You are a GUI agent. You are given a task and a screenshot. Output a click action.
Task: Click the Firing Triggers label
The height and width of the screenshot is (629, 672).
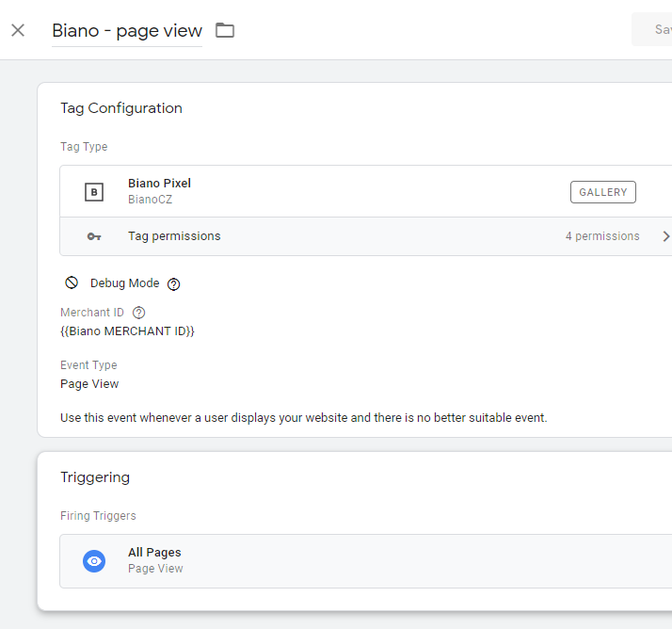(x=98, y=515)
